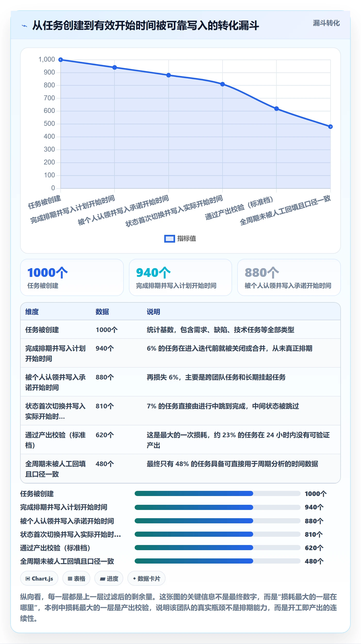The image size is (361, 644).
Task: Toggle the 指标值 legend color swatch
Action: point(170,239)
